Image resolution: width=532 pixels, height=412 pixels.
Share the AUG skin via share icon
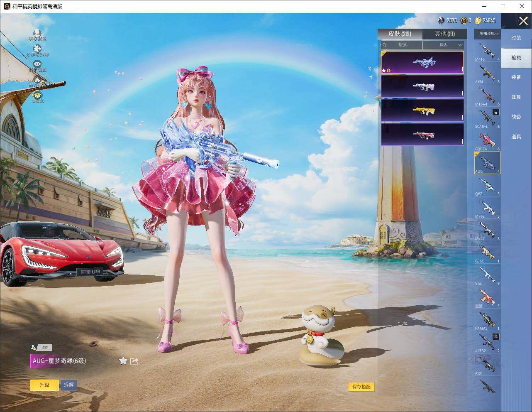tap(134, 361)
